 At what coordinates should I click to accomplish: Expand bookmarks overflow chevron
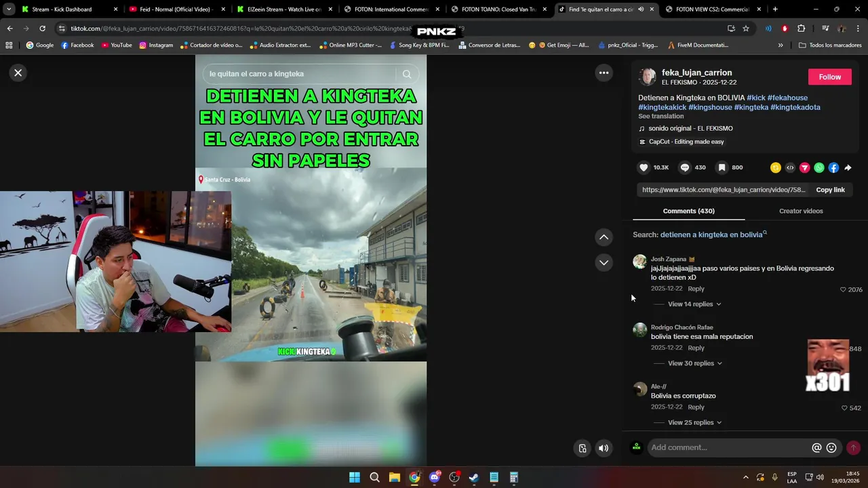[x=780, y=45]
